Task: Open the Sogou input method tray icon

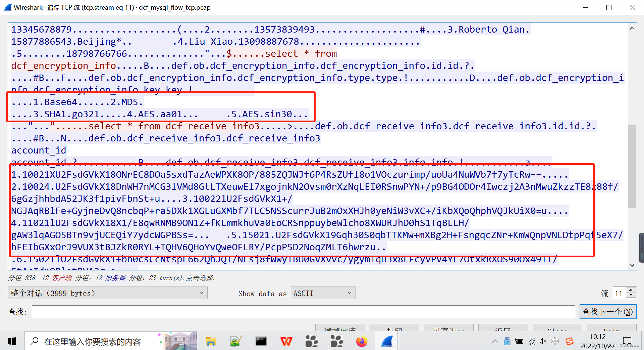Action: 569,342
